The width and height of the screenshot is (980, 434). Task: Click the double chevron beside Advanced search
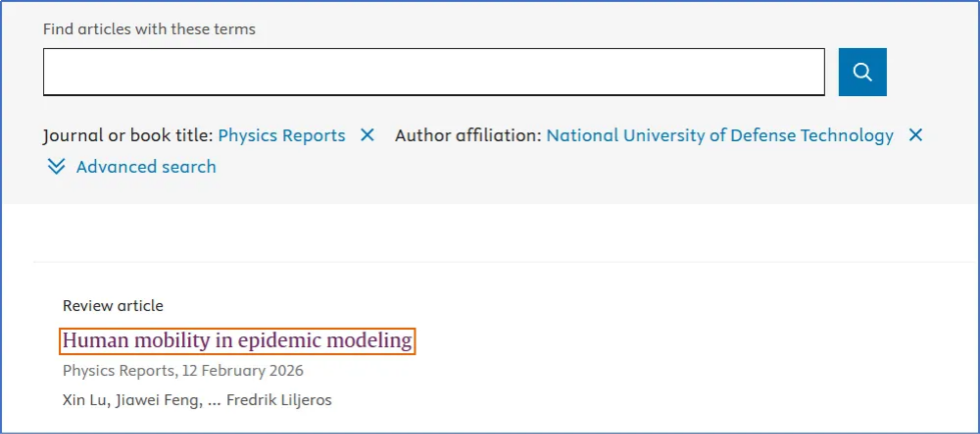(56, 166)
